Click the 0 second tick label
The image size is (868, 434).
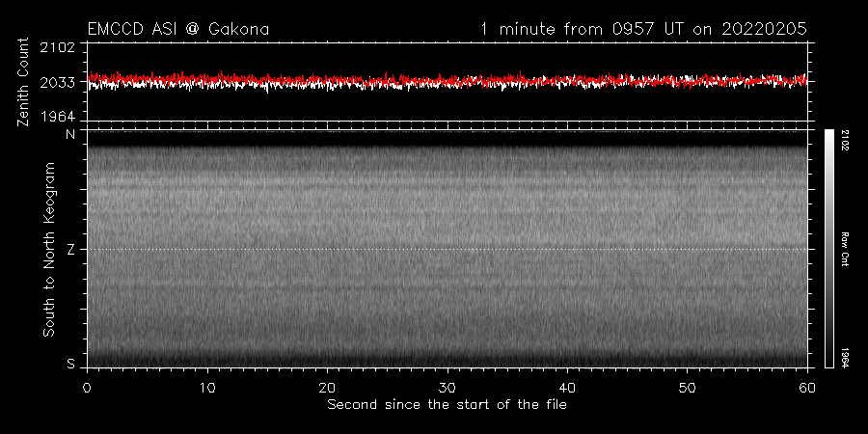coord(88,387)
